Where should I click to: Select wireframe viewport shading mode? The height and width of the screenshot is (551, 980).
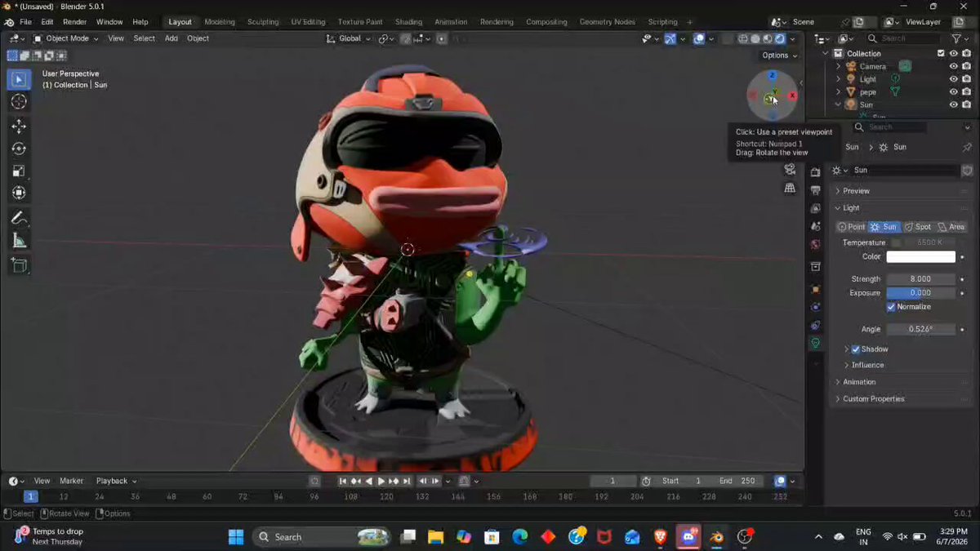point(743,38)
